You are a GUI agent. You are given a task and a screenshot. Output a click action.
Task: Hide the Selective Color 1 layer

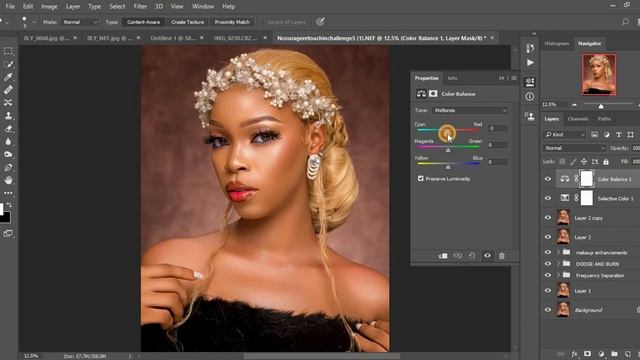click(548, 198)
